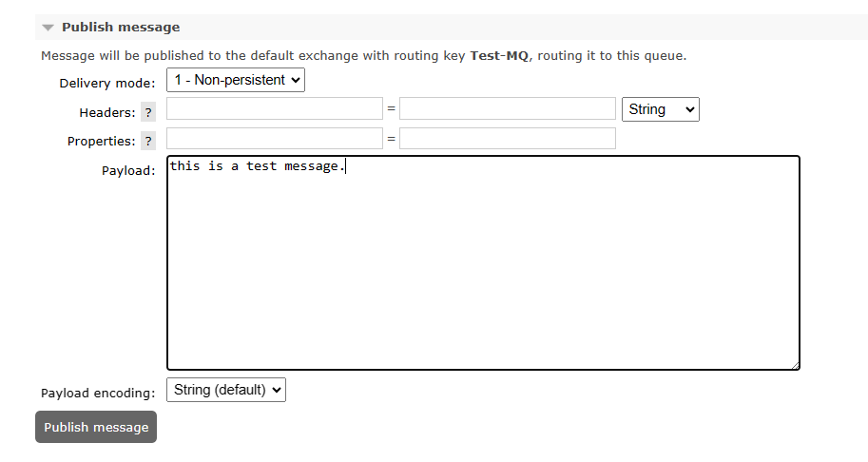
Task: Click the Test-MQ routing key text
Action: (x=499, y=56)
